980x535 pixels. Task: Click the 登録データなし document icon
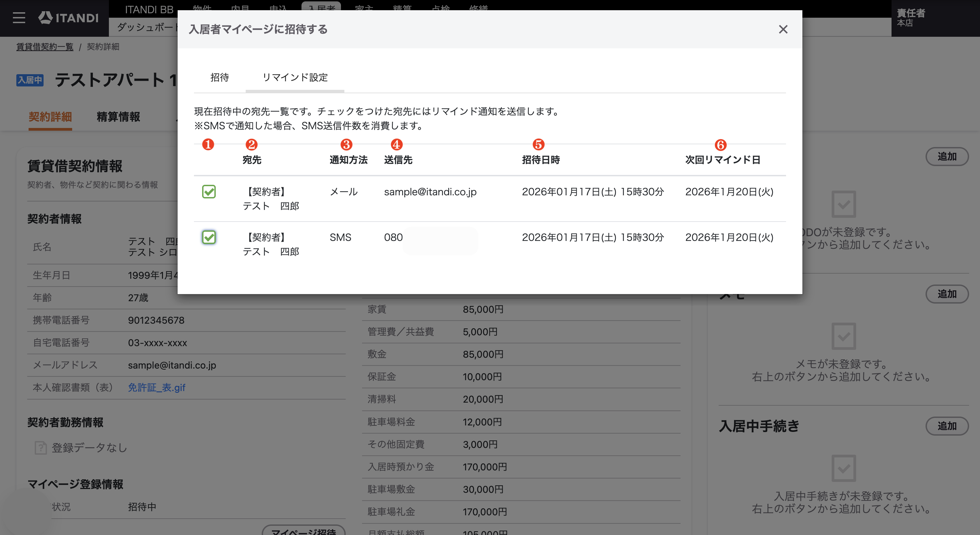coord(41,448)
